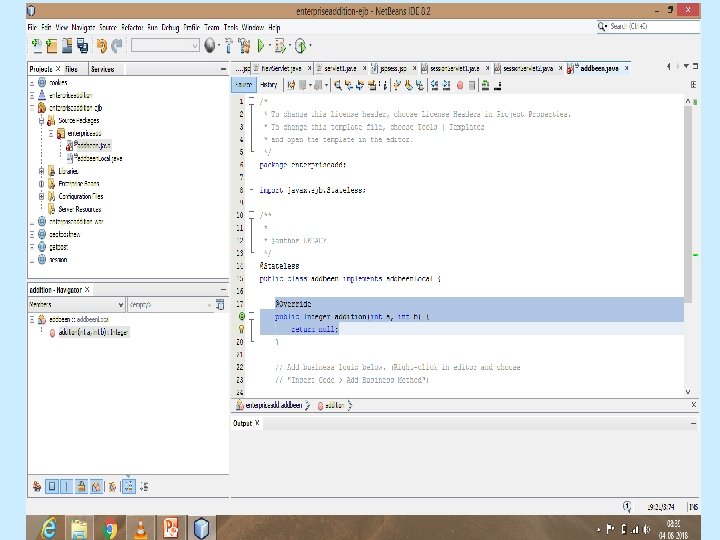Open the Tools menu

(x=231, y=28)
